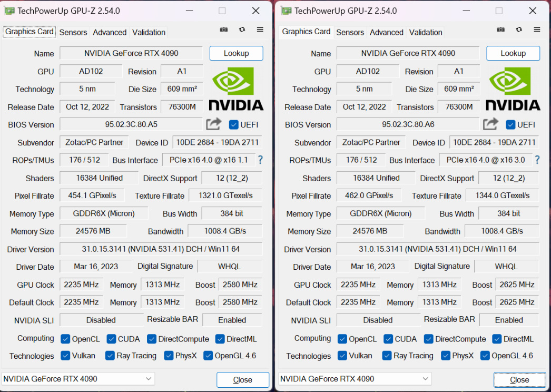551x392 pixels.
Task: Toggle Vulkan checkbox in right window
Action: (x=342, y=356)
